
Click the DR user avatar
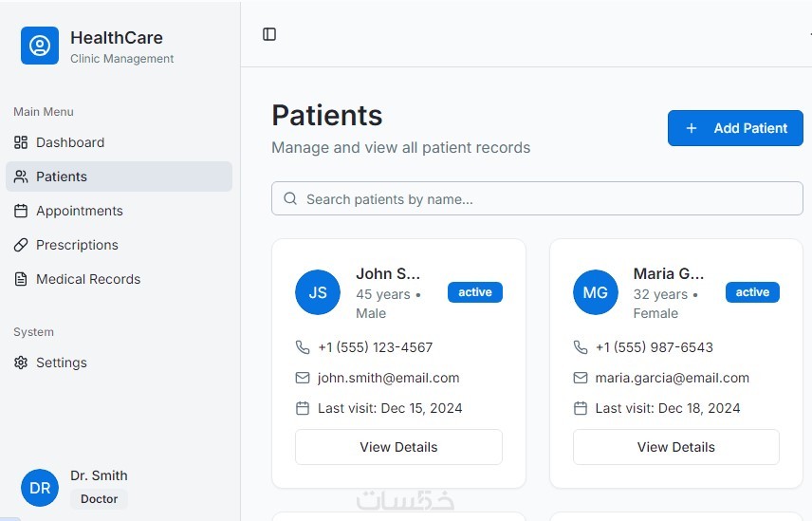pyautogui.click(x=40, y=488)
